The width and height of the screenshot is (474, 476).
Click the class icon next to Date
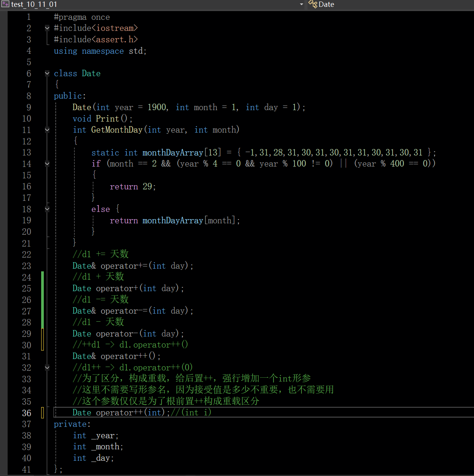click(313, 4)
